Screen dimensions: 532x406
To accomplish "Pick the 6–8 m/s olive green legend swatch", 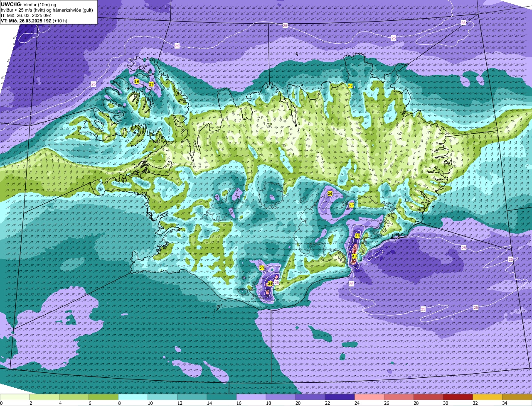I will tap(103, 397).
